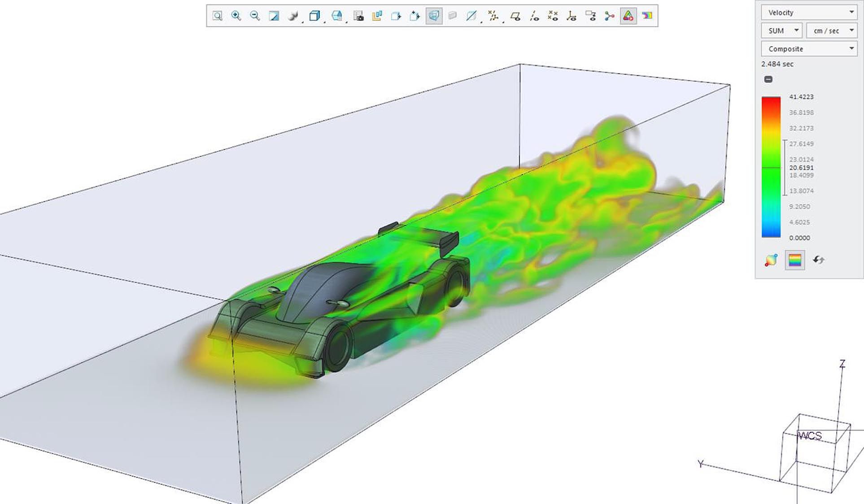Open the 3D box view orientation tool

coord(314,16)
